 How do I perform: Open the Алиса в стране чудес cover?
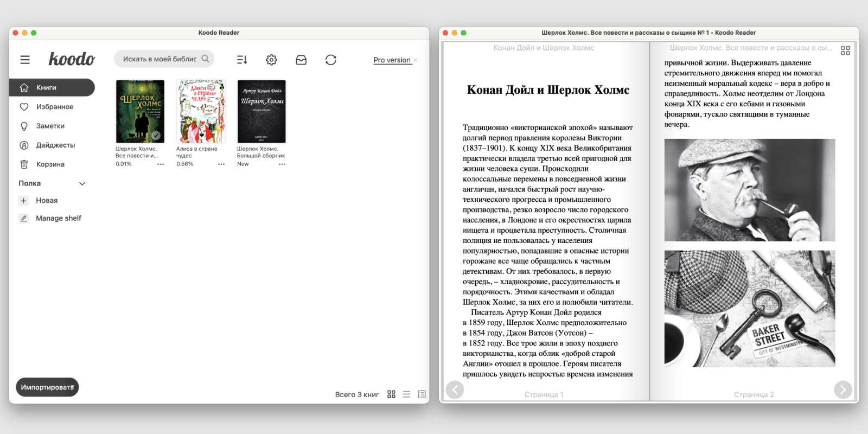(201, 111)
